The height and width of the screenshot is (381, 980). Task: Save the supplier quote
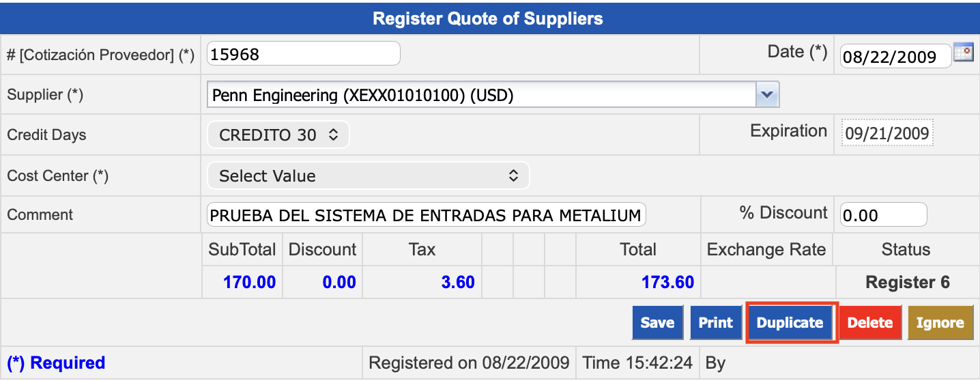point(657,323)
